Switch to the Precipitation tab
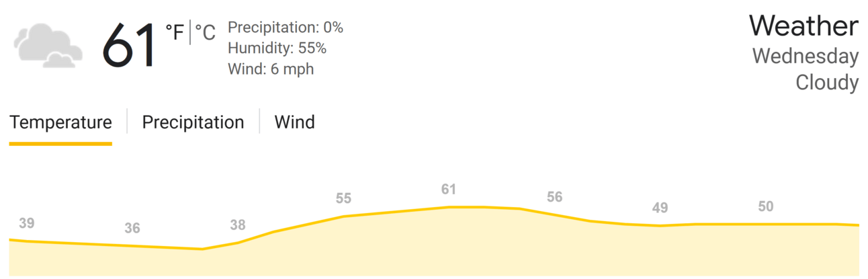868x279 pixels. pos(193,123)
